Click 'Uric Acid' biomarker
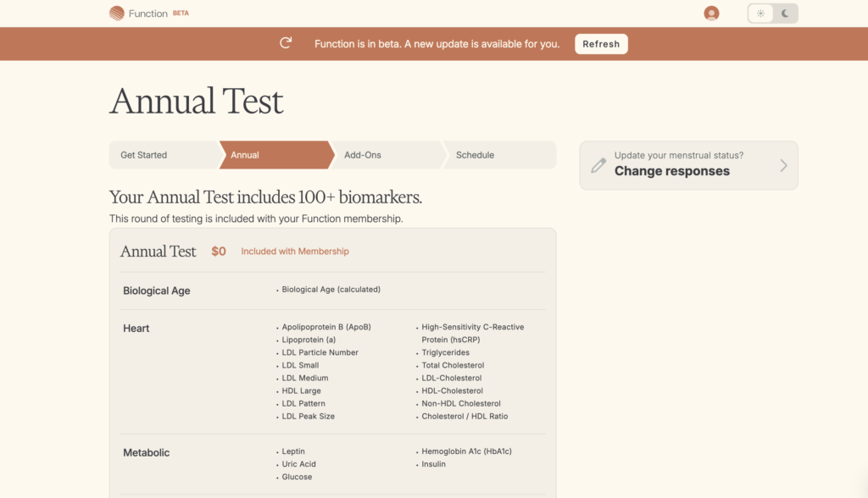This screenshot has height=498, width=868. click(299, 464)
